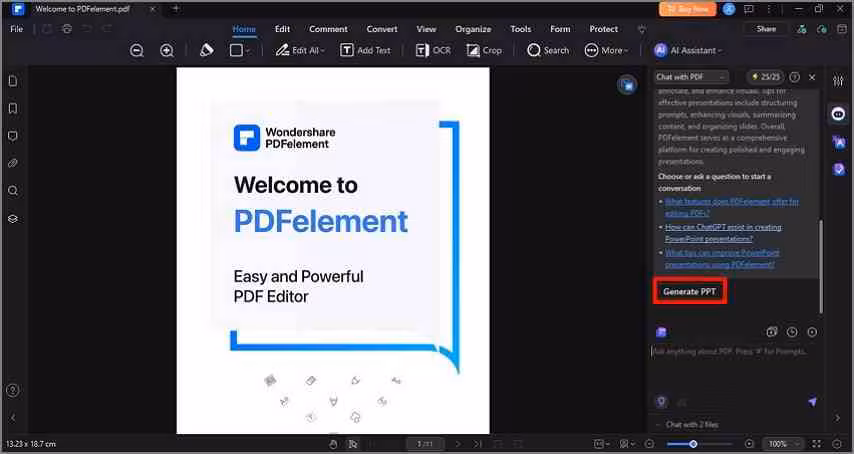Click the Generate PPT button
The width and height of the screenshot is (854, 454).
tap(690, 292)
